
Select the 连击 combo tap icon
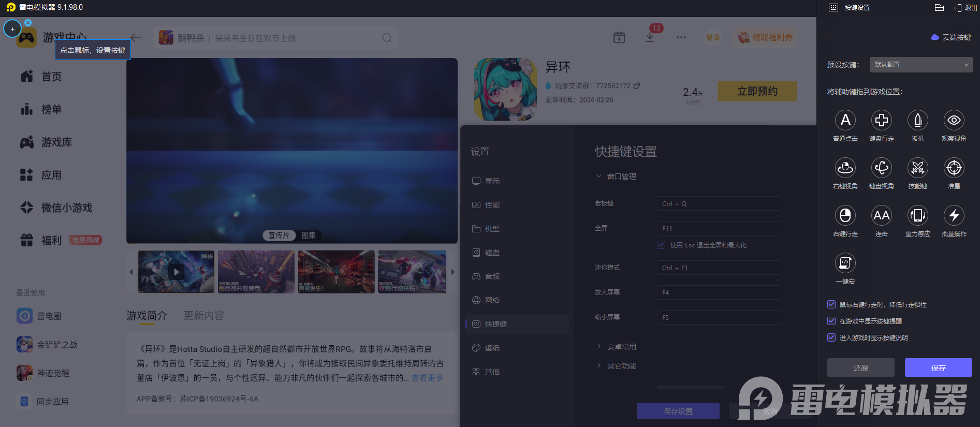(882, 215)
